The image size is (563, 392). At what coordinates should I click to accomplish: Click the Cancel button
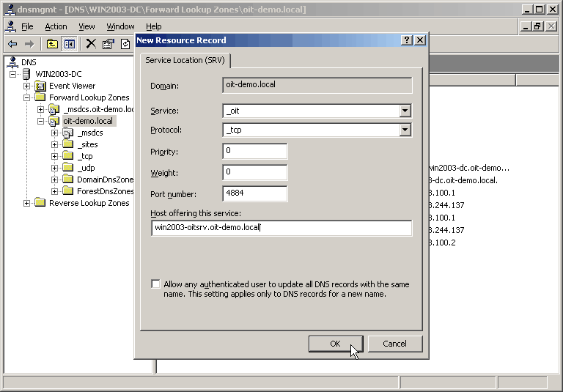tap(394, 344)
